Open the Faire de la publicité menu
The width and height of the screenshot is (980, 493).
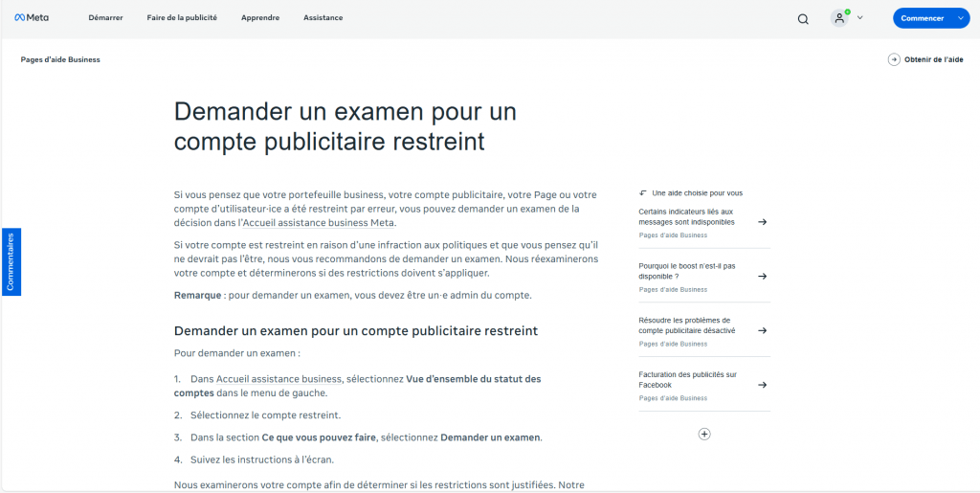(182, 18)
